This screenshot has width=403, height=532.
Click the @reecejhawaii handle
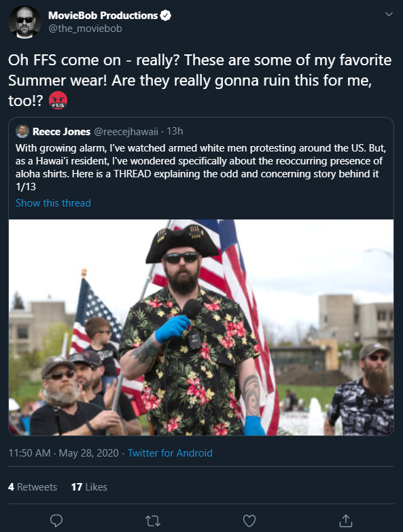coord(126,132)
